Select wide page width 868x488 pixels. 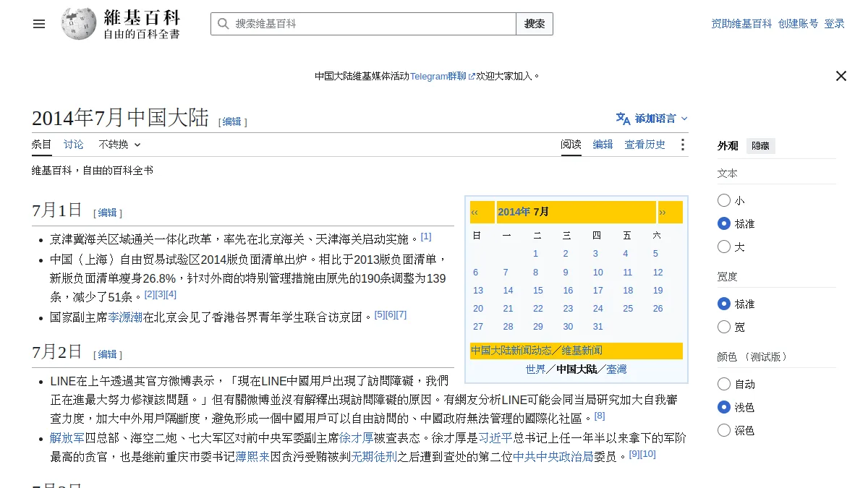(x=724, y=327)
